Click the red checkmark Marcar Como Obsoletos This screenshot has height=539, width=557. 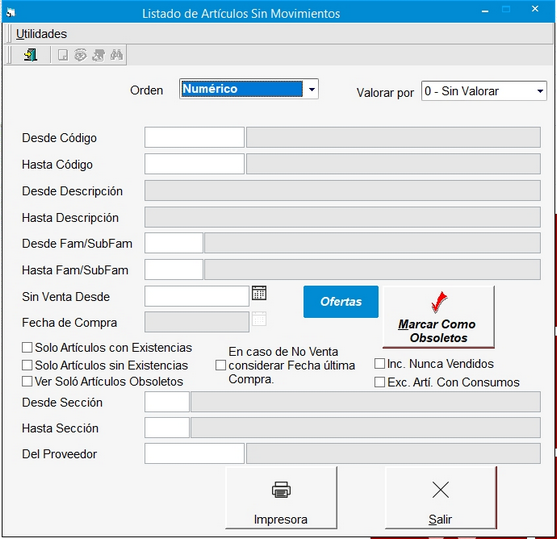[439, 317]
